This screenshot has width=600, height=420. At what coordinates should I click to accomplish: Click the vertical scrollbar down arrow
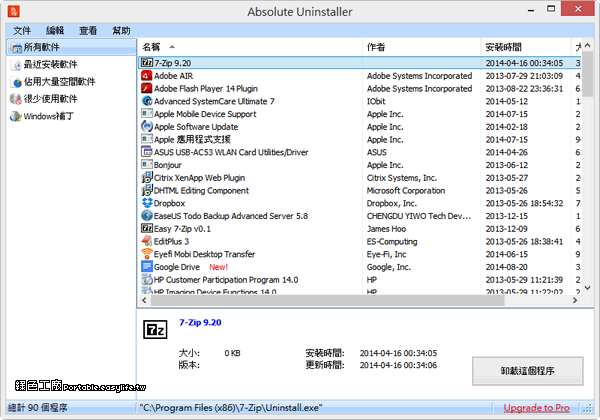pos(588,288)
